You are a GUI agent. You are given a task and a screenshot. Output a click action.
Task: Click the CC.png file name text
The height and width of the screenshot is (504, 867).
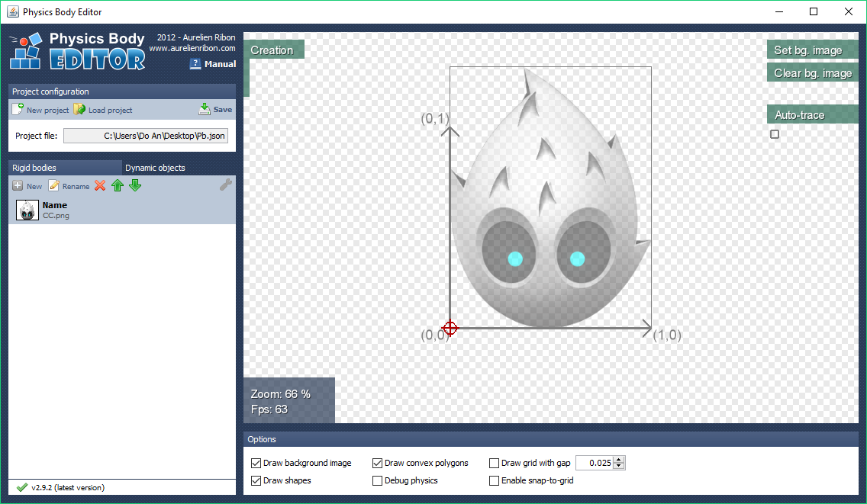pos(56,216)
